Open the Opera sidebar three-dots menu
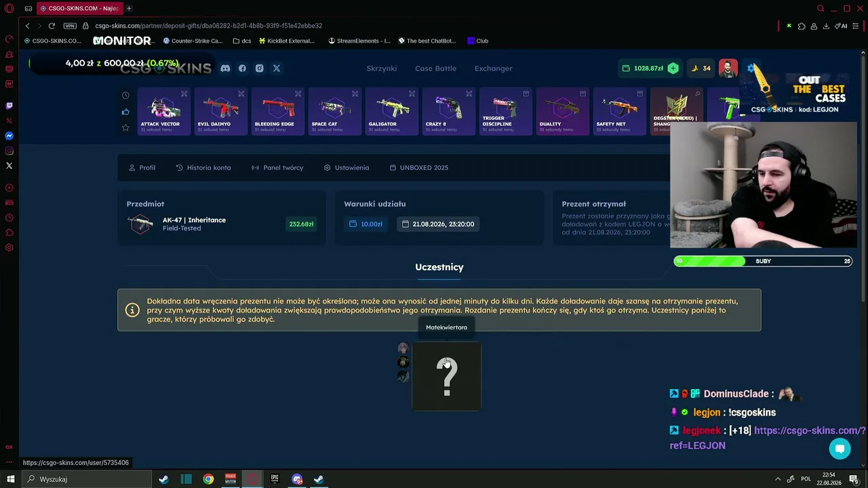Image resolution: width=868 pixels, height=488 pixels. [9, 461]
